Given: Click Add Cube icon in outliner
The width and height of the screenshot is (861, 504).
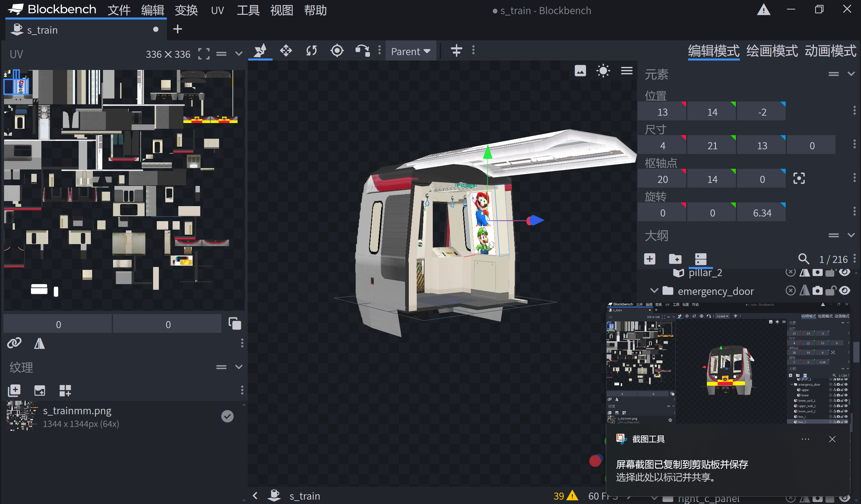Looking at the screenshot, I should [x=649, y=259].
